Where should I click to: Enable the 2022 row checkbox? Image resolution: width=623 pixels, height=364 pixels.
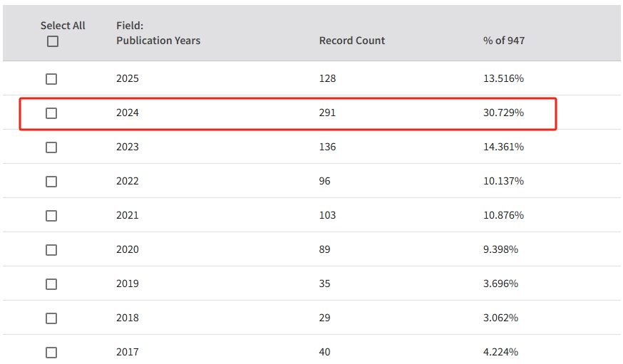click(51, 182)
